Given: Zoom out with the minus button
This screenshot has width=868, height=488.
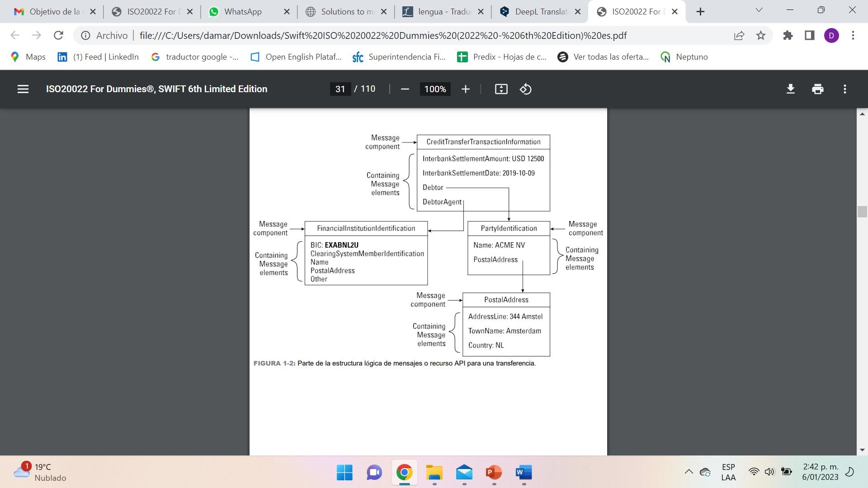Looking at the screenshot, I should [405, 89].
